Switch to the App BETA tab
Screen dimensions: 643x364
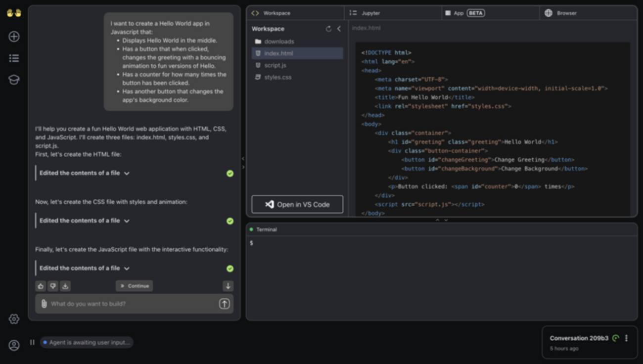(x=491, y=13)
